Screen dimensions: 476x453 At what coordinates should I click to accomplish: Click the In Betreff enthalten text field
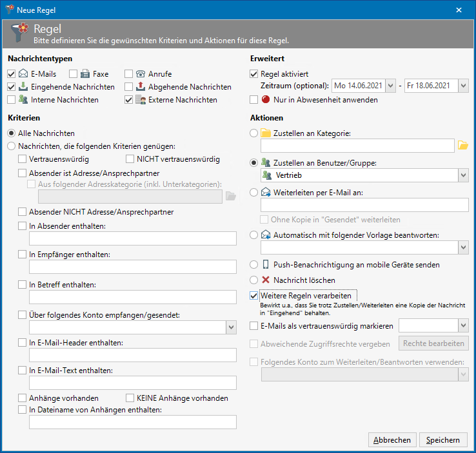133,297
